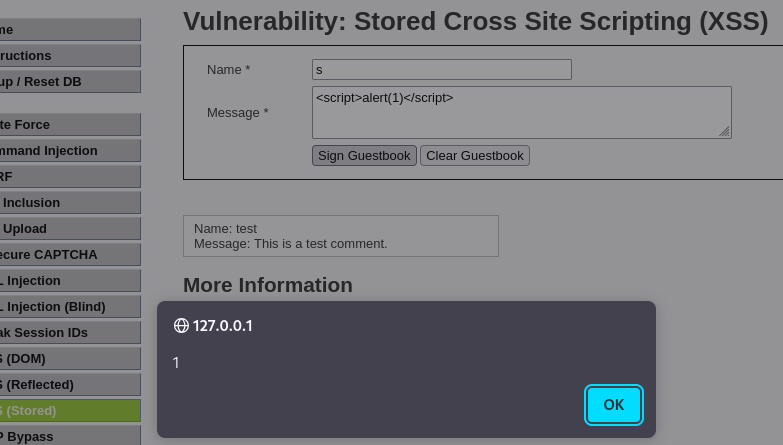Navigate to Insecure CAPTCHA page
Image resolution: width=783 pixels, height=445 pixels.
(x=60, y=254)
